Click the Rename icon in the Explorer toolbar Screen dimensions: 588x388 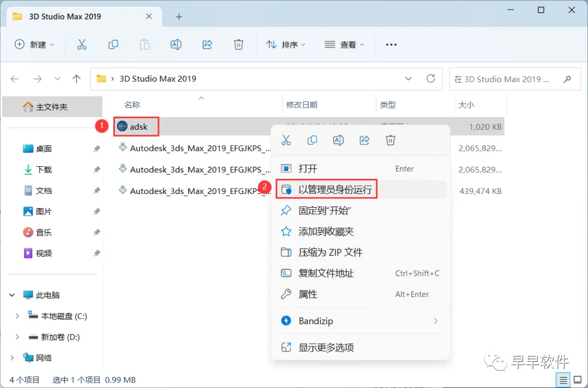pyautogui.click(x=176, y=45)
